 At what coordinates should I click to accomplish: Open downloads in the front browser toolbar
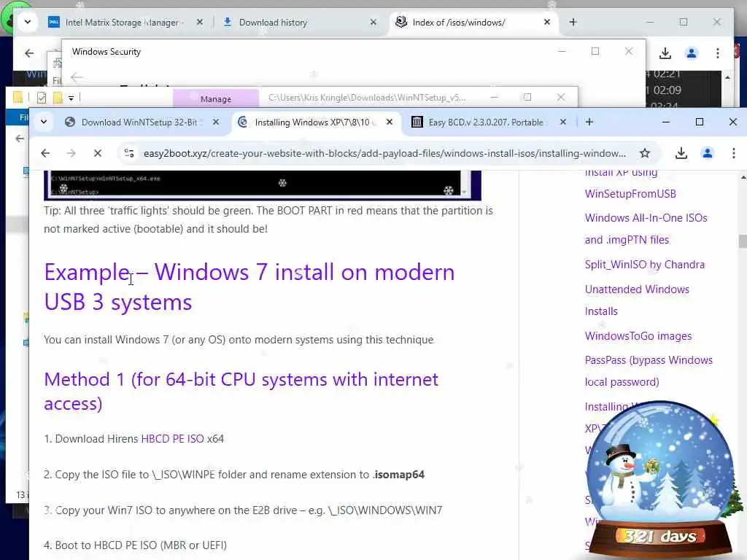[x=681, y=153]
